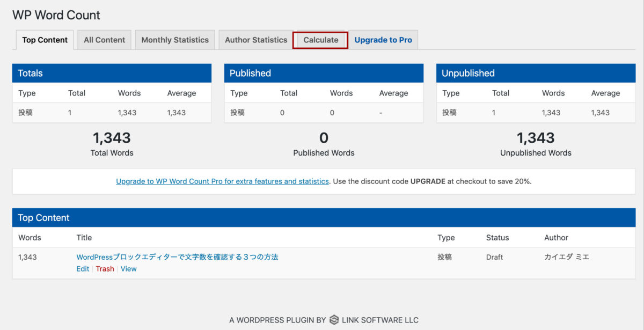Open the Calculate tab

[x=320, y=40]
